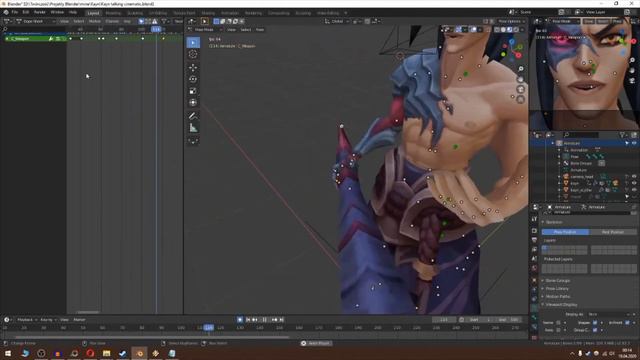This screenshot has height=360, width=640.
Task: Click the viewport zoom magnifier gizmo
Action: click(x=520, y=69)
